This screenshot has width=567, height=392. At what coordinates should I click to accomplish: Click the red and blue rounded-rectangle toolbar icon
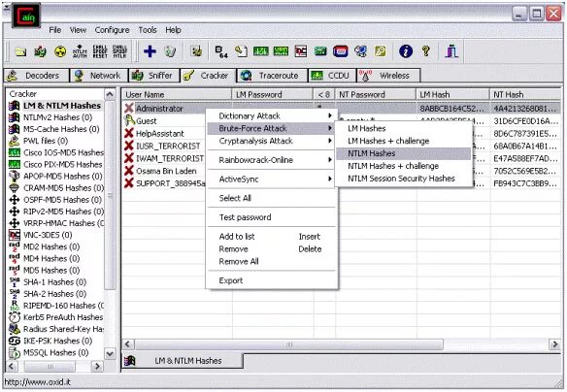coord(340,51)
